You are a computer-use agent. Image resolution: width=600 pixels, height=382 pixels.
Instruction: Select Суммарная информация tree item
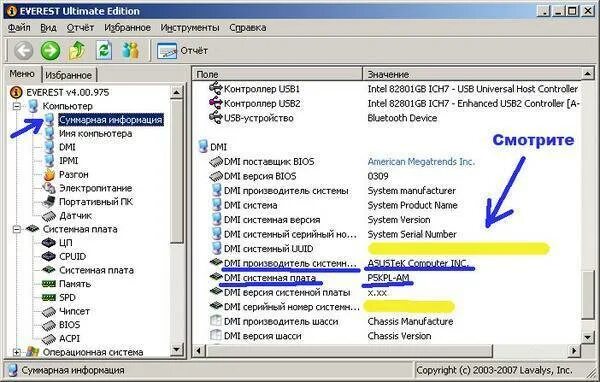click(x=111, y=120)
